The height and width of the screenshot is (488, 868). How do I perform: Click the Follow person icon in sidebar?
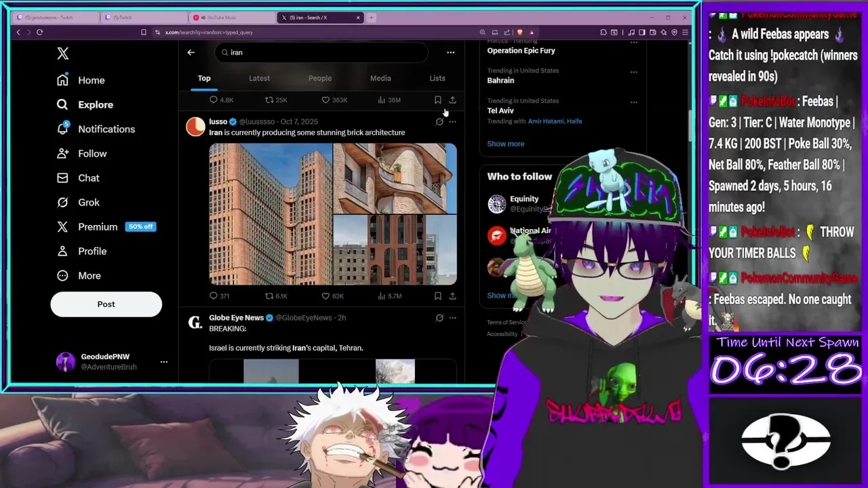coord(62,153)
